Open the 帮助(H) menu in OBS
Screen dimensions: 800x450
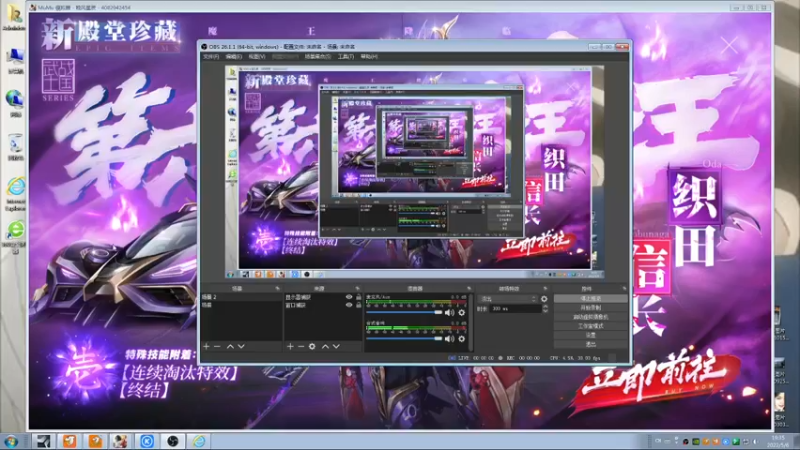pos(369,57)
